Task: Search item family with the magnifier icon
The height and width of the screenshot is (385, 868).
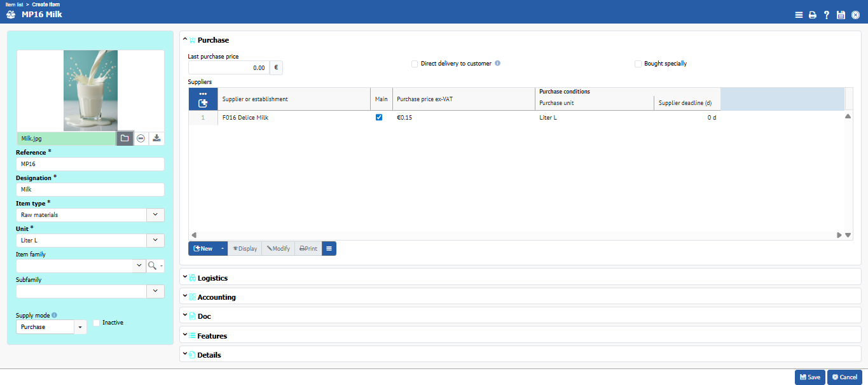Action: click(152, 265)
